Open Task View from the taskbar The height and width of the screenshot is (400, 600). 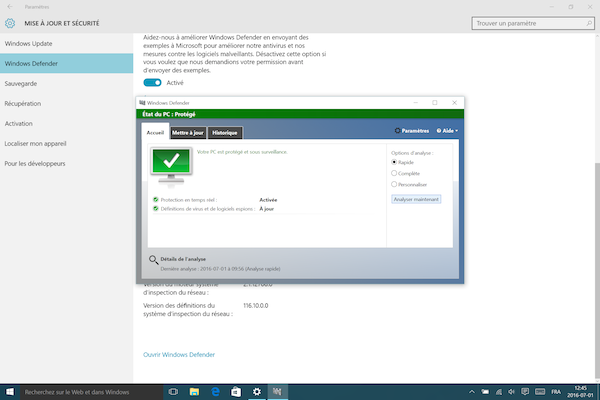(x=173, y=392)
